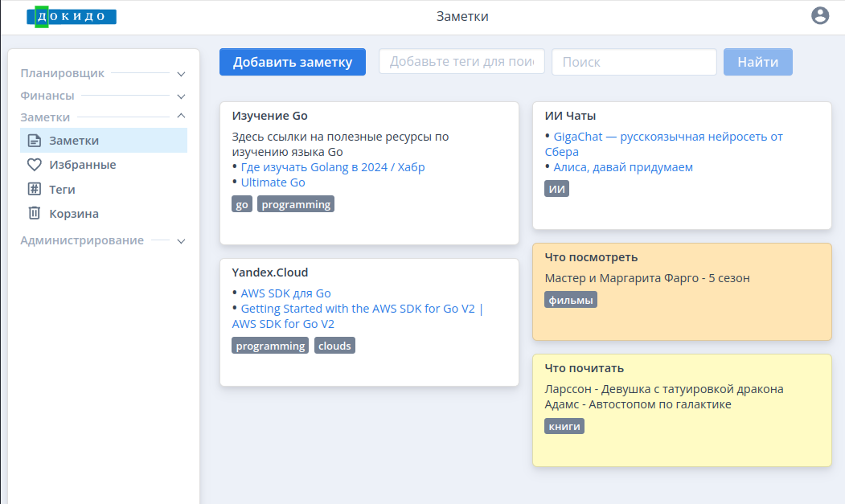This screenshot has width=845, height=504.
Task: Open the Изучение Go note title
Action: click(x=269, y=116)
